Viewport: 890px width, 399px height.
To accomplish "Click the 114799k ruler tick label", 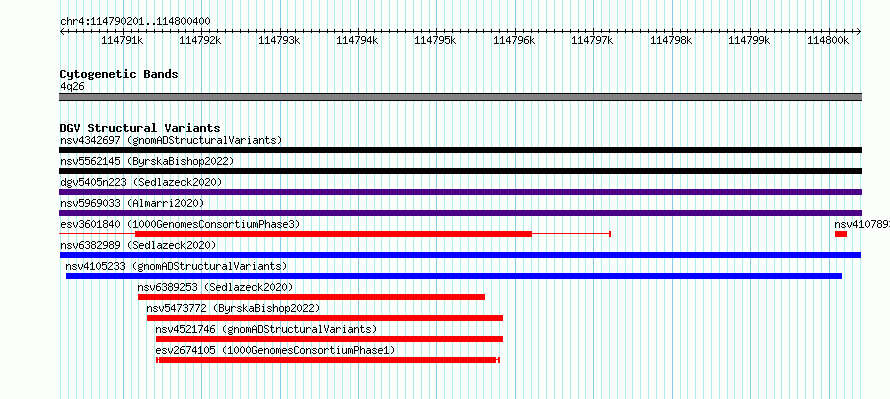I will click(x=749, y=40).
